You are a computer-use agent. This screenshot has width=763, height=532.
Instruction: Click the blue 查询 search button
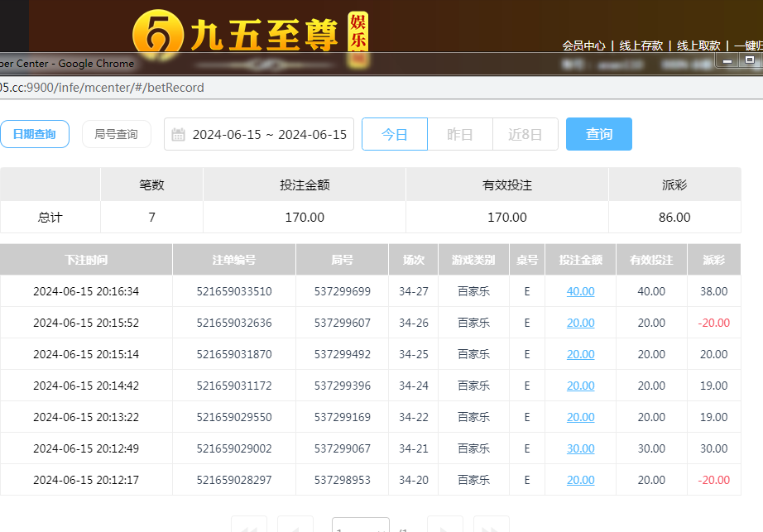(x=599, y=134)
